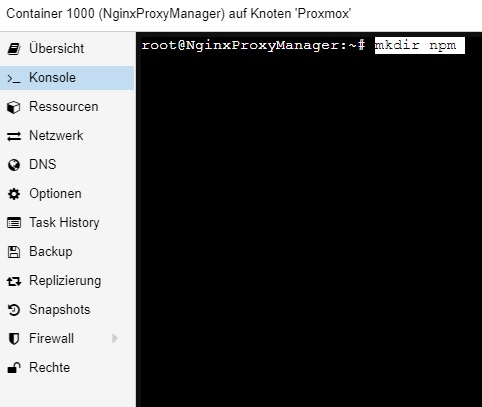
Task: Click the Optionen gear icon
Action: coord(14,194)
